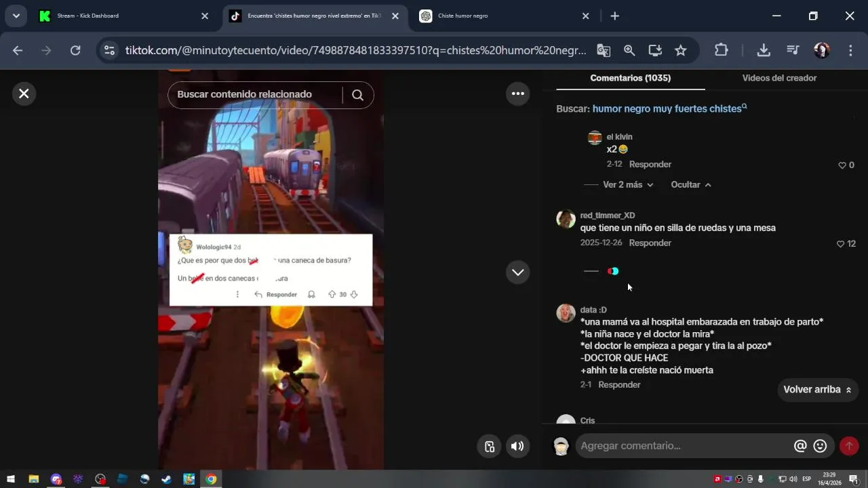868x488 pixels.
Task: Open volume control in system tray
Action: pos(793,479)
